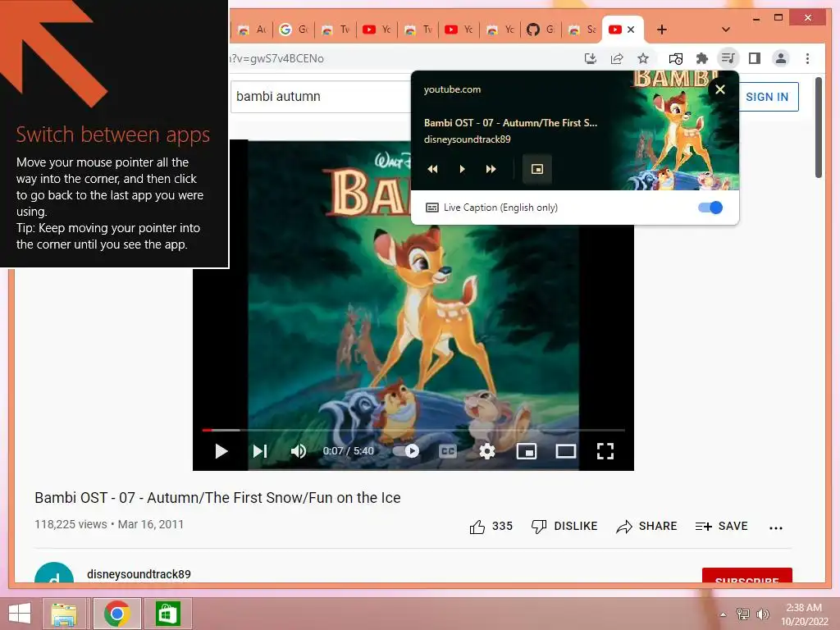This screenshot has width=840, height=630.
Task: Click the SHARE button
Action: click(x=646, y=527)
